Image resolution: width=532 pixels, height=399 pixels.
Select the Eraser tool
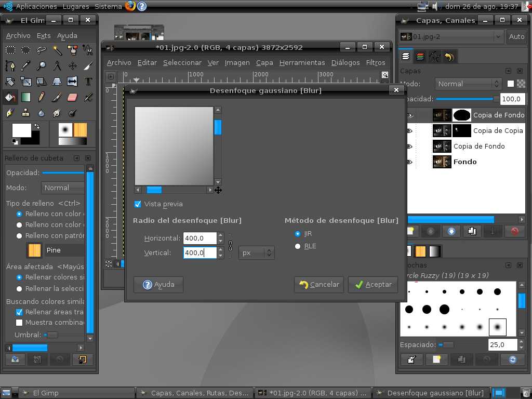[x=73, y=97]
